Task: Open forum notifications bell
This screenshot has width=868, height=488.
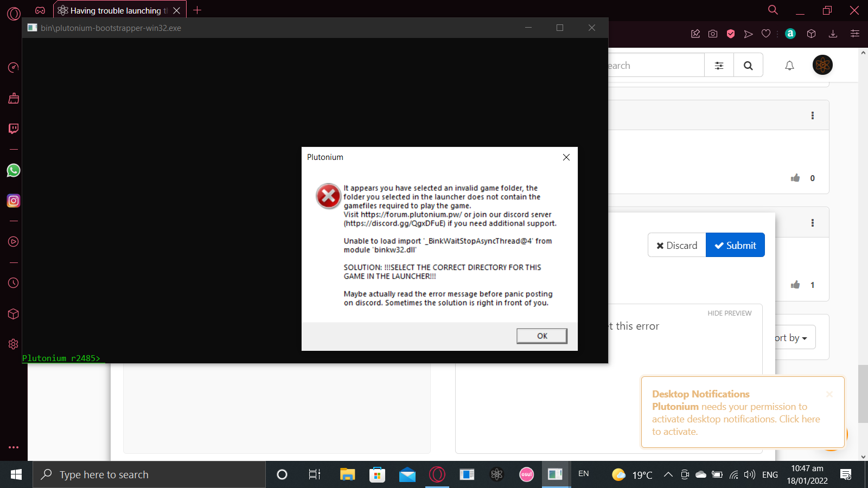Action: click(x=789, y=66)
